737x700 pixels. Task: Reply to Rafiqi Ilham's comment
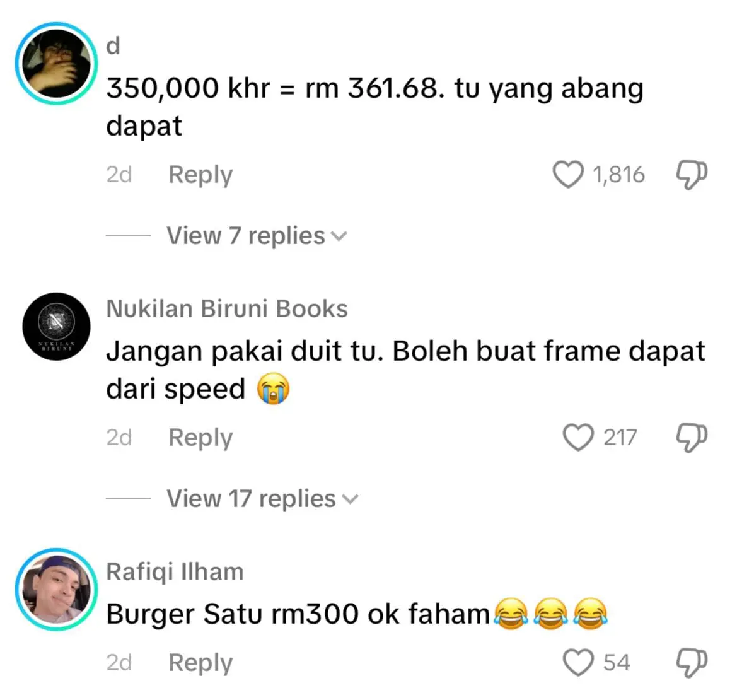coord(200,663)
